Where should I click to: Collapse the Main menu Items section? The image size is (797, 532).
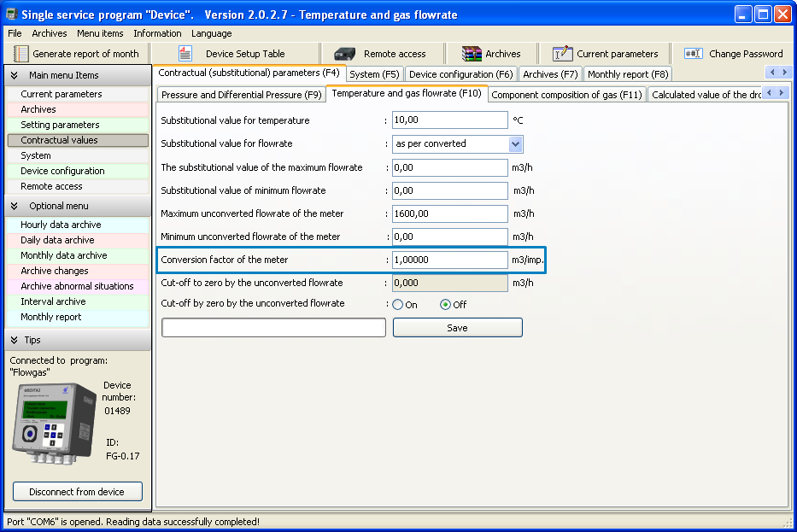(x=15, y=75)
